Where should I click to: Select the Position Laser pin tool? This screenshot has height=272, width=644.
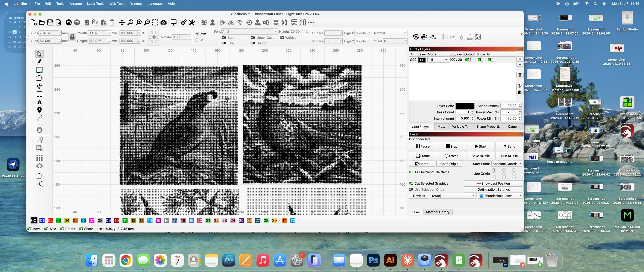[39, 110]
